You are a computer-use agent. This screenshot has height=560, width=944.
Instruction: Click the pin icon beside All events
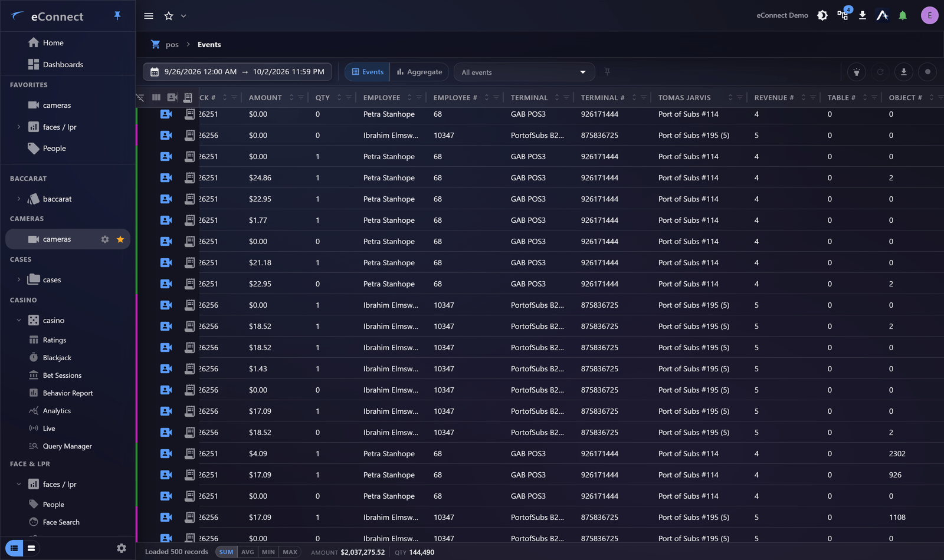click(607, 72)
